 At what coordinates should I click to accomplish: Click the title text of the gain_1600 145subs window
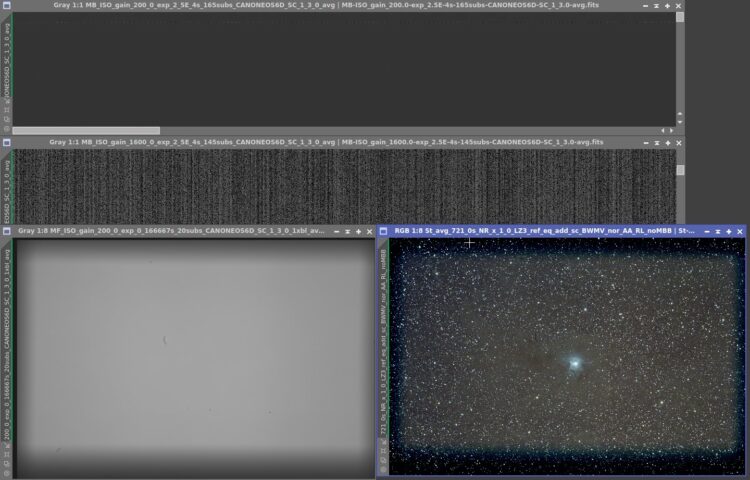[326, 142]
